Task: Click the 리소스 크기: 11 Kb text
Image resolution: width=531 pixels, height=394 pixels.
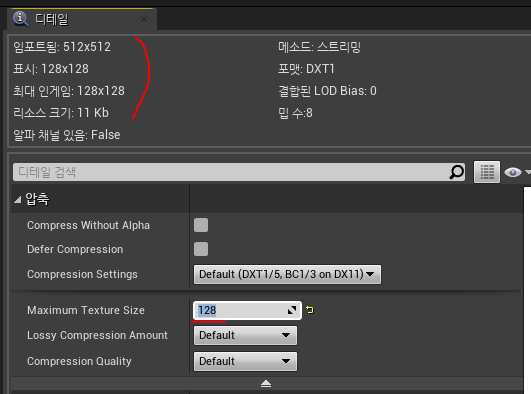Action: tap(61, 113)
